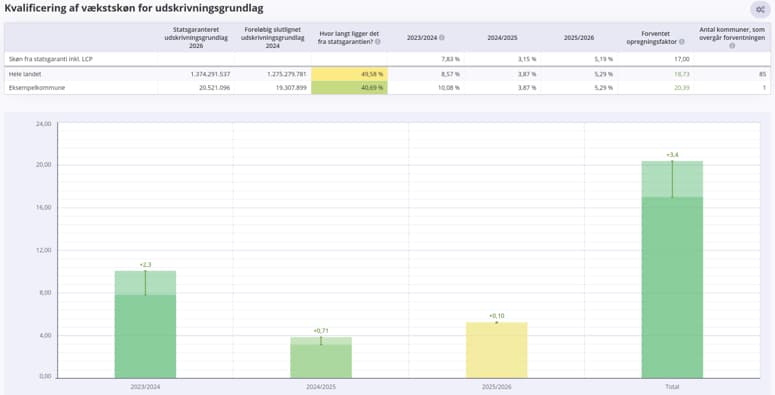
Task: Click the +2,3 label above 2023/2024 bar
Action: click(x=145, y=265)
